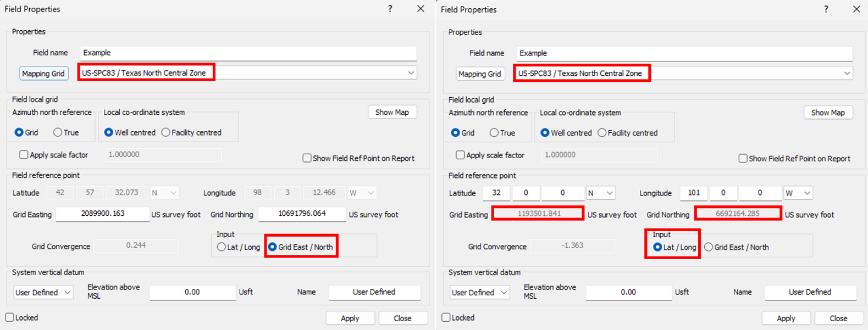The image size is (868, 330).
Task: Tick the Locked checkbox in left dialog
Action: coord(9,317)
